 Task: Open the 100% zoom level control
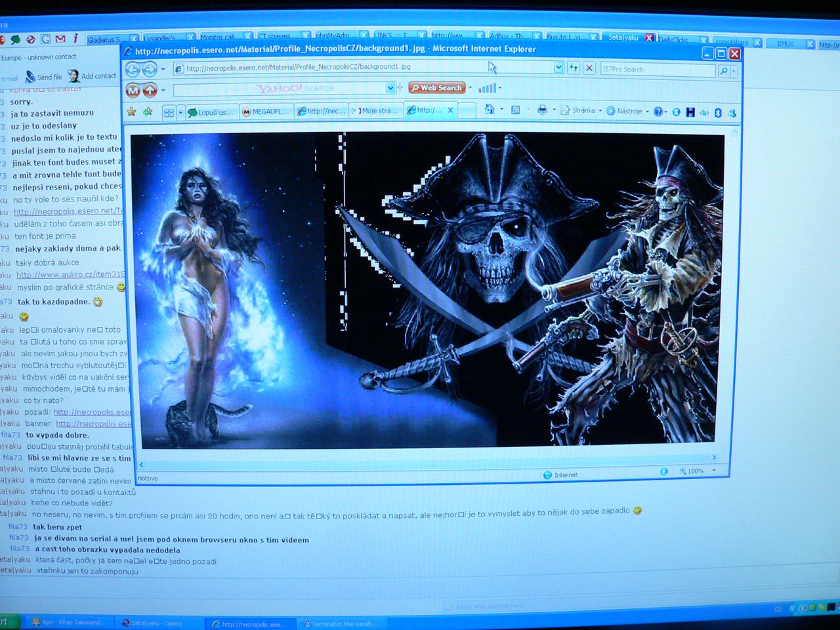coord(697,471)
